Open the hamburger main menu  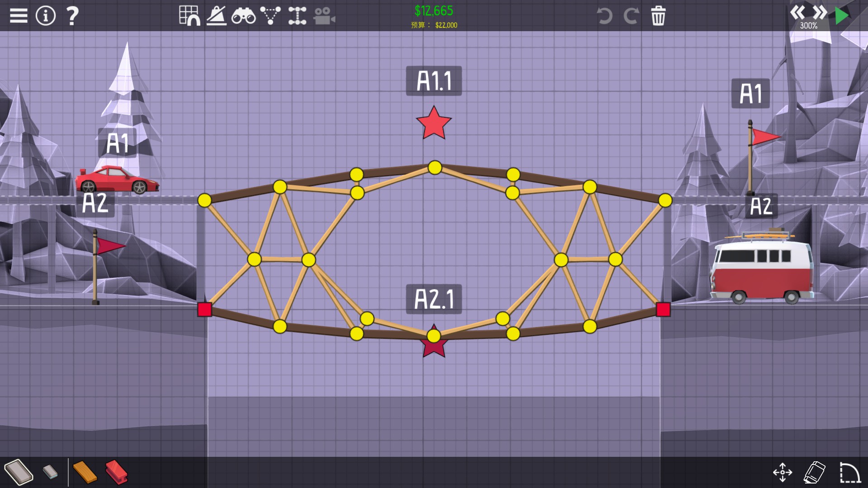pyautogui.click(x=19, y=16)
